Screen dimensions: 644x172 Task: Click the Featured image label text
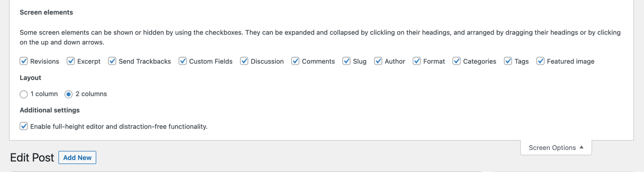click(571, 61)
